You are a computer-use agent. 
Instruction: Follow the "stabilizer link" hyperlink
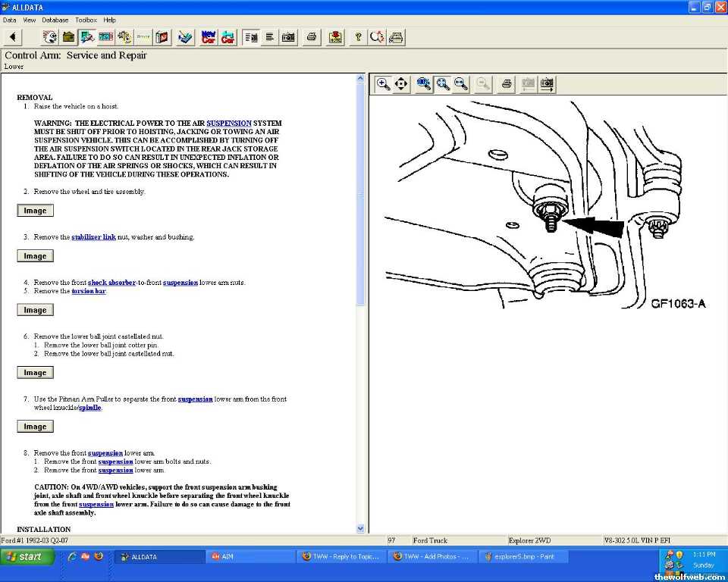click(93, 237)
